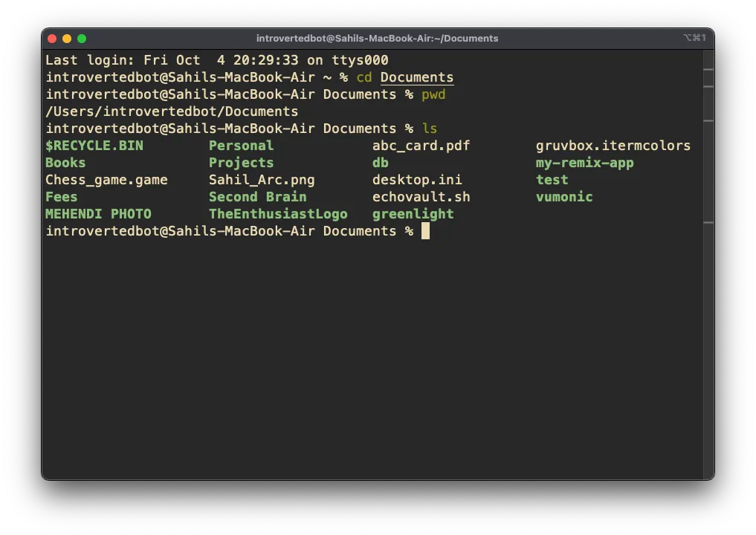
Task: Click the underlined Documents path in cd command
Action: coord(416,77)
